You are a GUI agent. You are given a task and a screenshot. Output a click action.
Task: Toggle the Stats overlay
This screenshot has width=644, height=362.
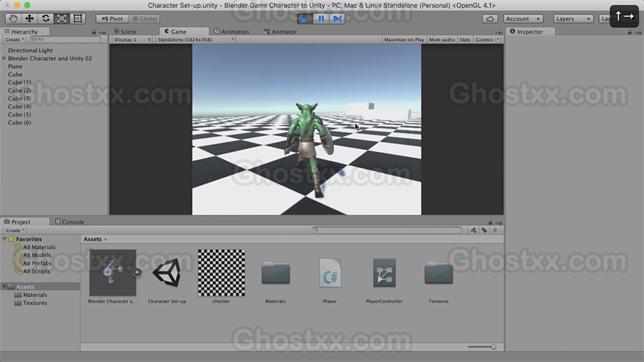pos(465,39)
